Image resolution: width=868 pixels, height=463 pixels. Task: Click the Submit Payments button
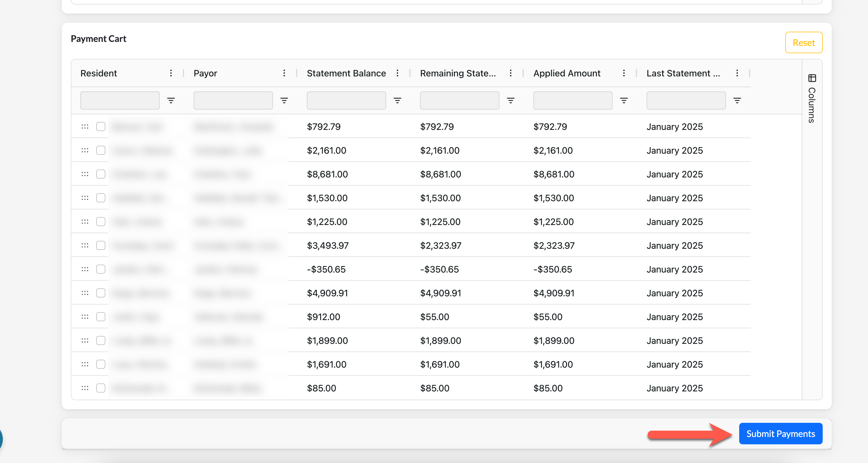[x=781, y=433]
